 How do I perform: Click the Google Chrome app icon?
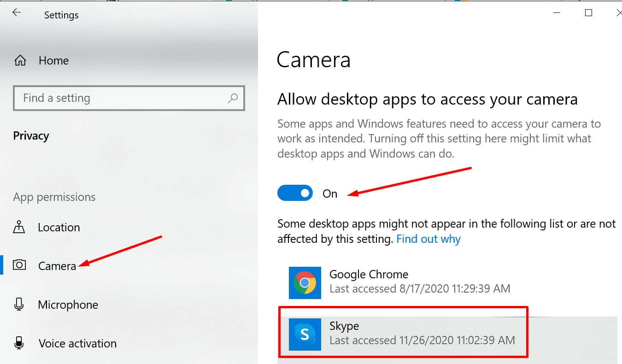point(305,283)
